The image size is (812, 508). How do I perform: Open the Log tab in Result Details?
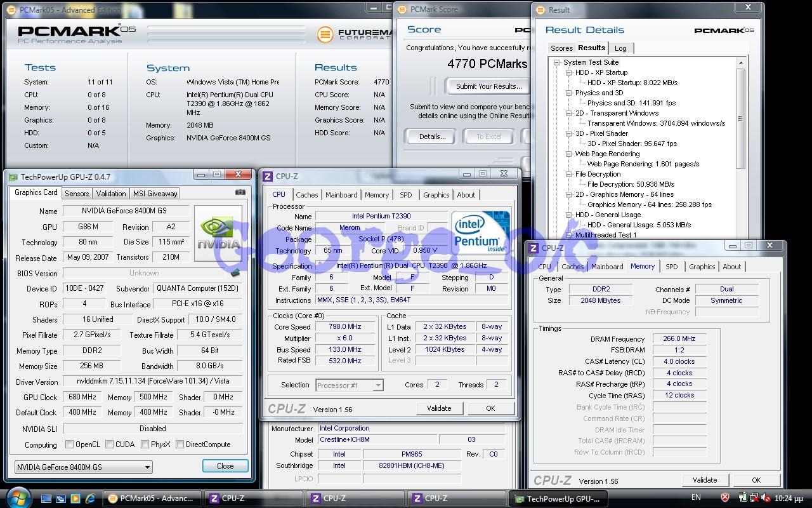point(620,48)
